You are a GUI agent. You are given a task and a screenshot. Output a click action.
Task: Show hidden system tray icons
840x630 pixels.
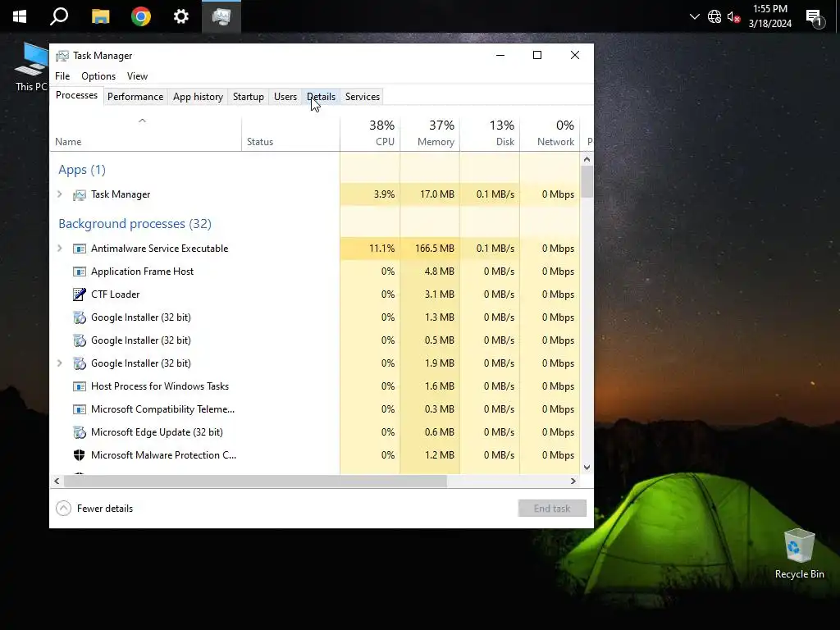(x=694, y=16)
